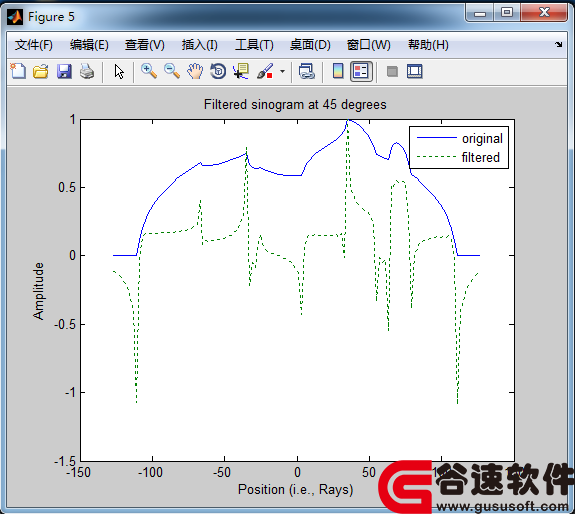Click the New Figure icon
Image resolution: width=575 pixels, height=514 pixels.
coord(18,71)
